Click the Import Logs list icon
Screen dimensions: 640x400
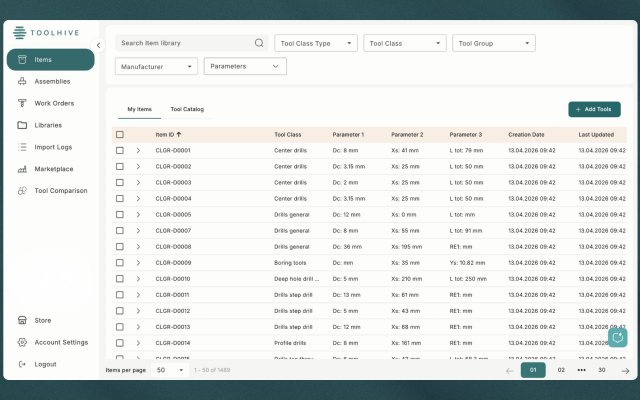click(x=22, y=147)
